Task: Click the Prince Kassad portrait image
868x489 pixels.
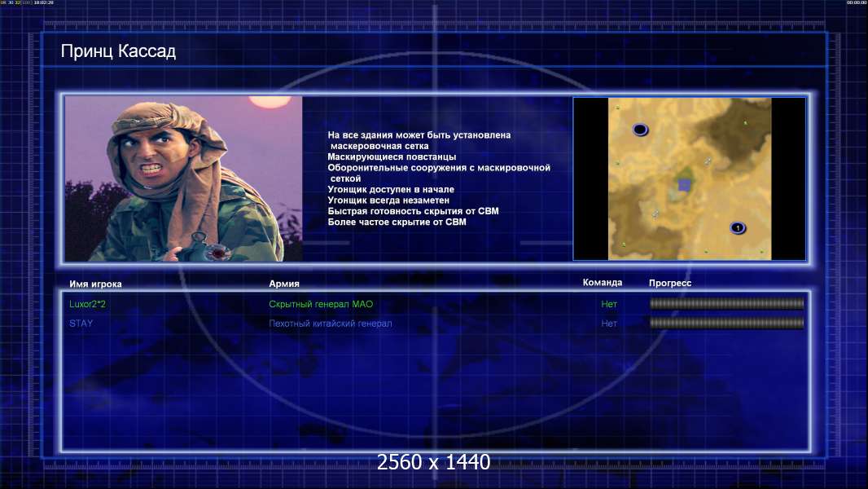Action: pos(184,178)
